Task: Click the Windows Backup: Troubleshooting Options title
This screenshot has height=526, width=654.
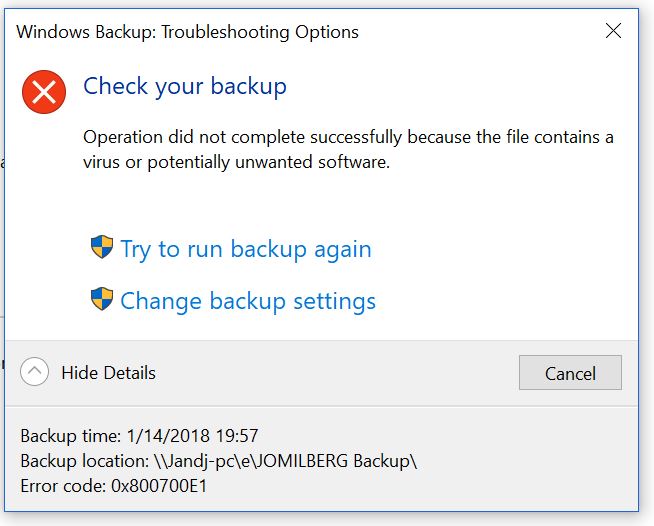Action: point(187,32)
